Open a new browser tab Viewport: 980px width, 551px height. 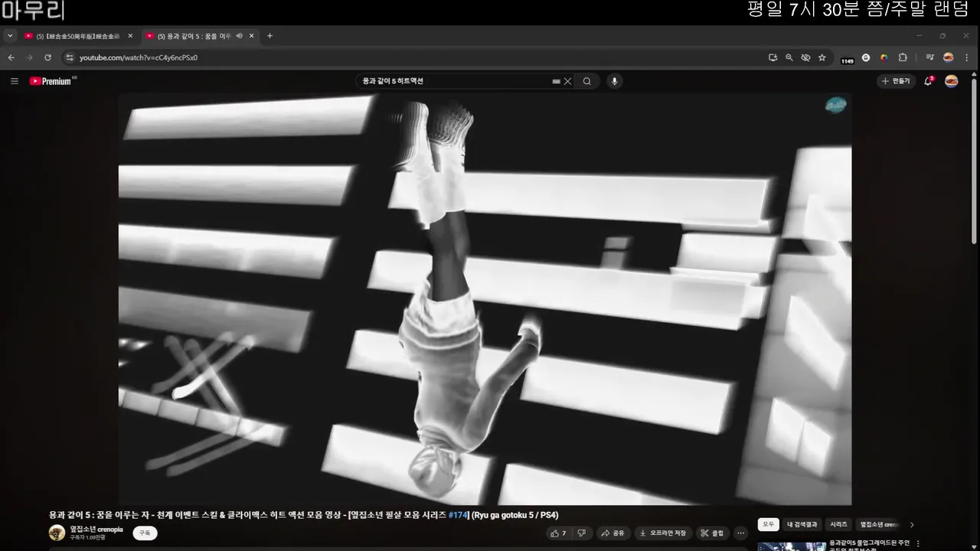(269, 36)
